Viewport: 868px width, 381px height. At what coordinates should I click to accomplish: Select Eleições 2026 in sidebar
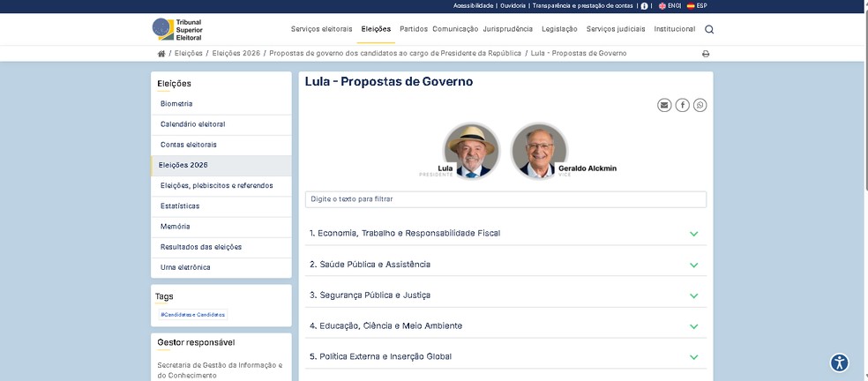221,166
